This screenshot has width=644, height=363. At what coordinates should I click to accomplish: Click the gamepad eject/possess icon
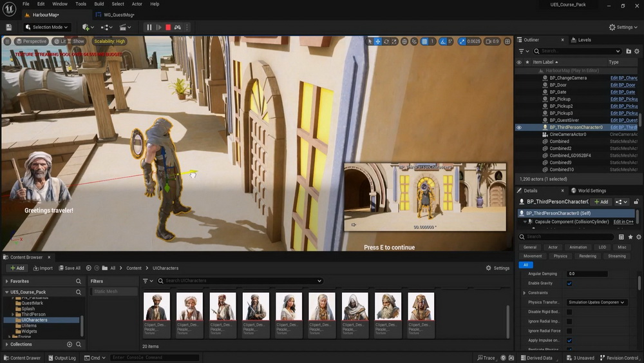[x=178, y=27]
